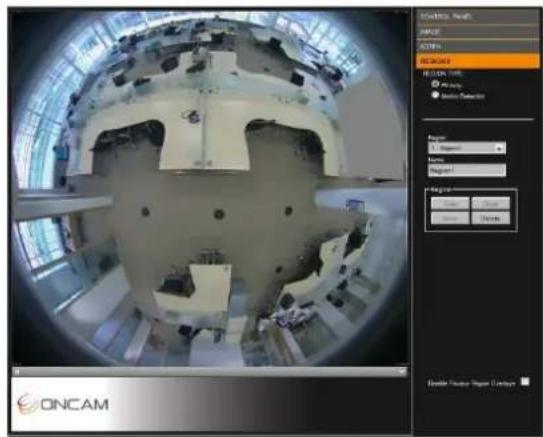
Task: Open the Control Panel section
Action: click(478, 17)
